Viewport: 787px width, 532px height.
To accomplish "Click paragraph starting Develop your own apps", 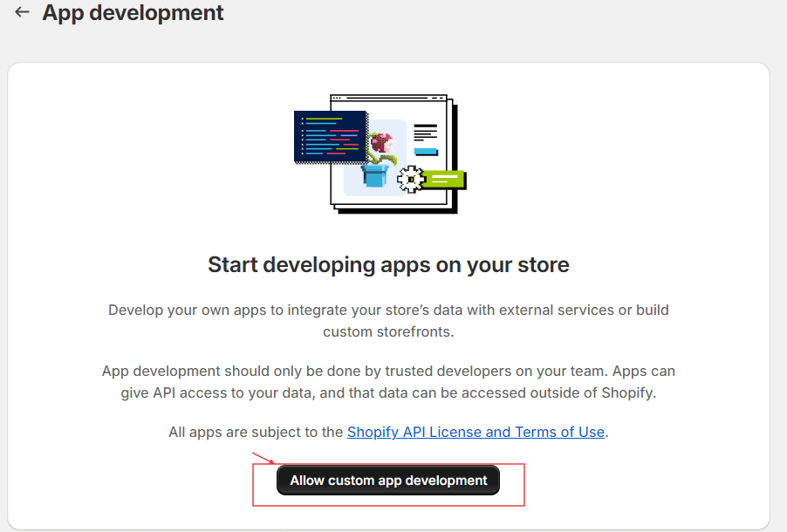I will pos(388,321).
